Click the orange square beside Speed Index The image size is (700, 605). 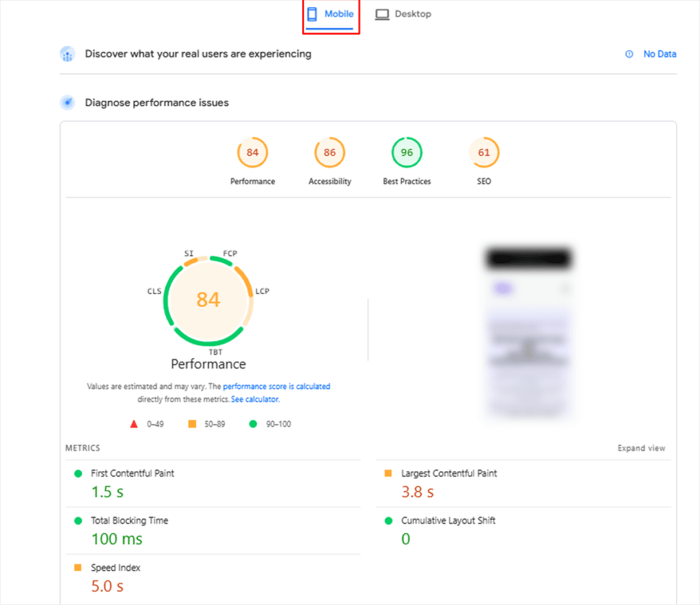[x=78, y=567]
